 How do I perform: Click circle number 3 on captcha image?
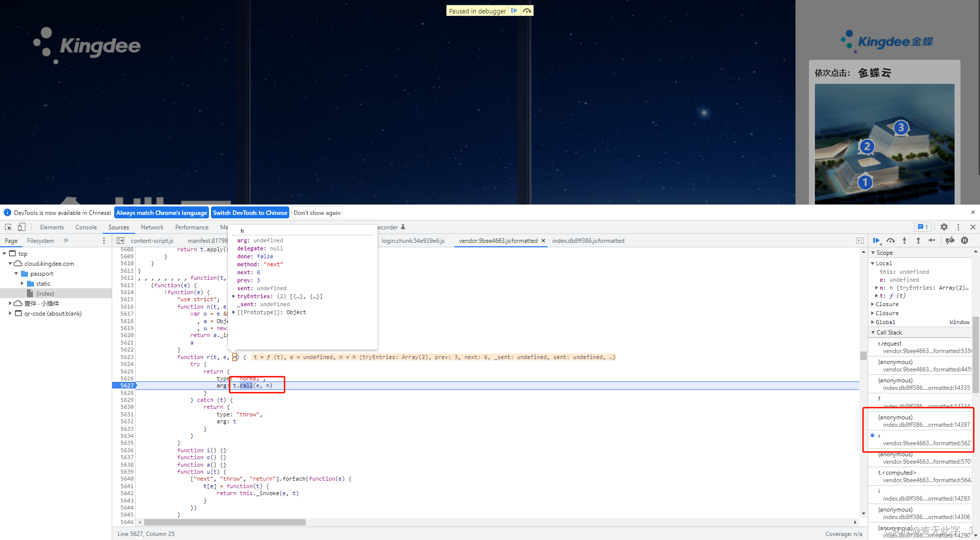901,127
